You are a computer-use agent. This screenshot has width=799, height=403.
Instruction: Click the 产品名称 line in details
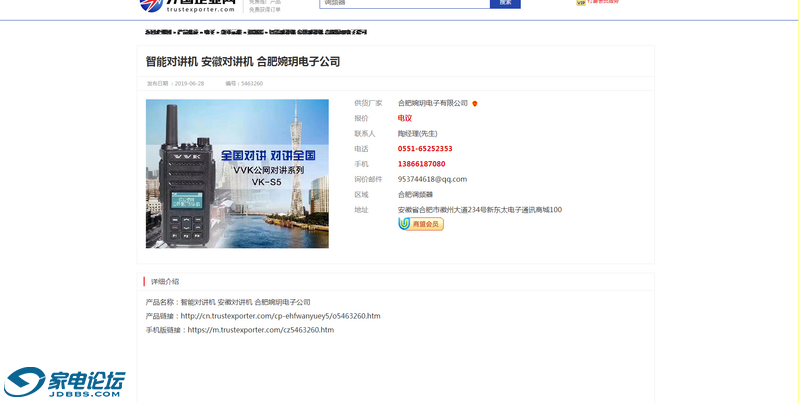point(228,302)
